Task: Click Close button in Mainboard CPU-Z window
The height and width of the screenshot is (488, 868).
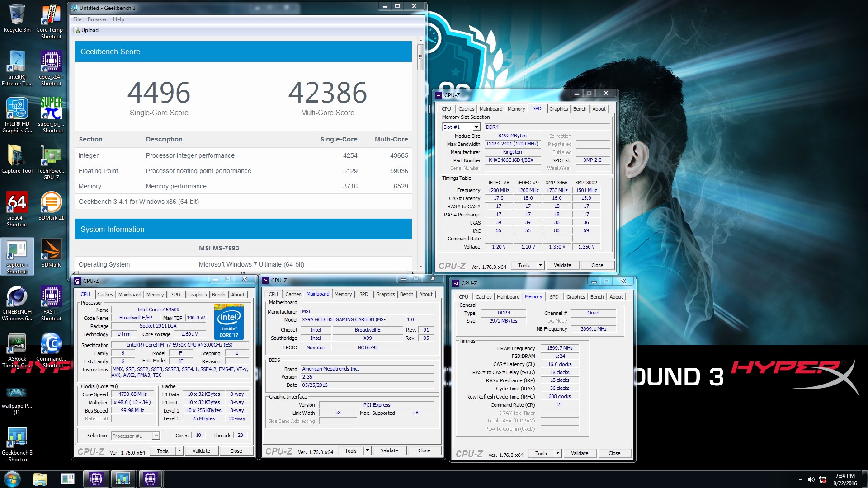Action: click(x=424, y=450)
